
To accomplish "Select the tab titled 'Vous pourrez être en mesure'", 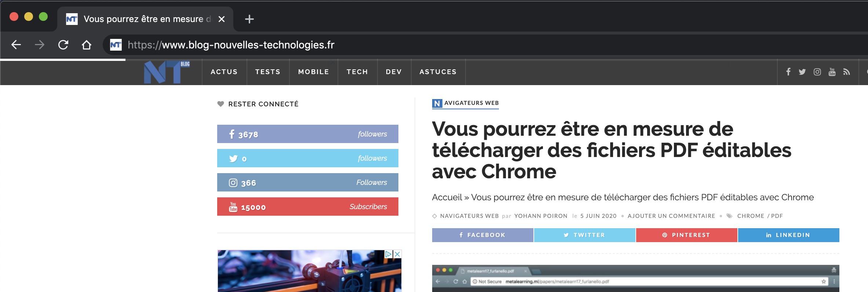I will coord(145,19).
